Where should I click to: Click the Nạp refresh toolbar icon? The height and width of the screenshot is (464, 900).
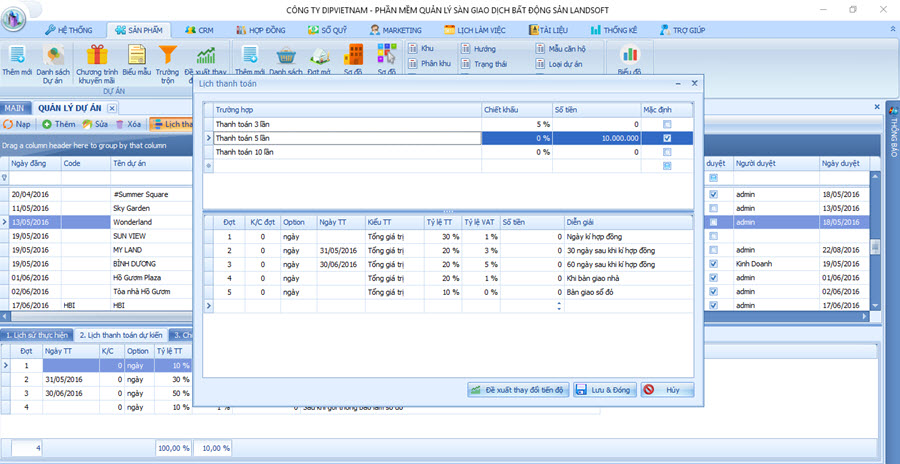(9, 124)
